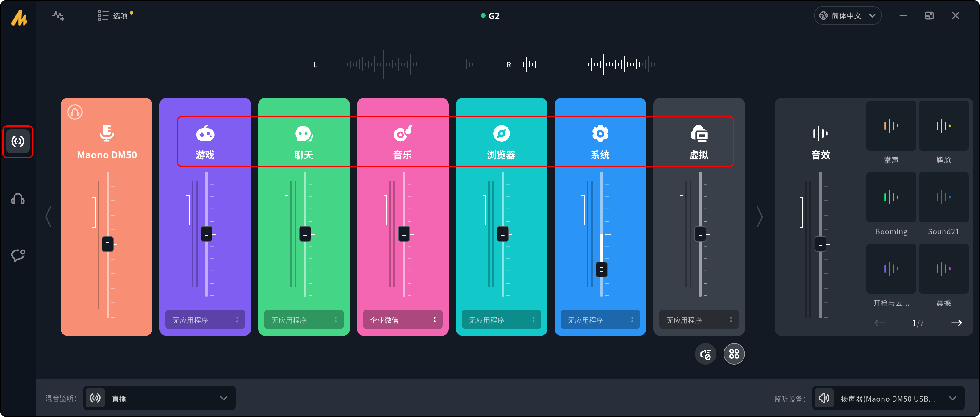Toggle headphone monitor on Maono DM50 channel
This screenshot has width=980, height=417.
click(75, 112)
